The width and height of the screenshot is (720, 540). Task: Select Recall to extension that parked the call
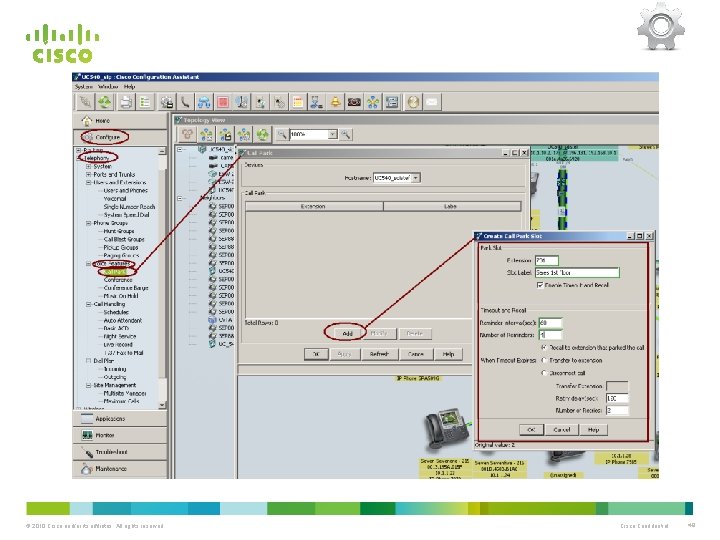click(x=544, y=348)
